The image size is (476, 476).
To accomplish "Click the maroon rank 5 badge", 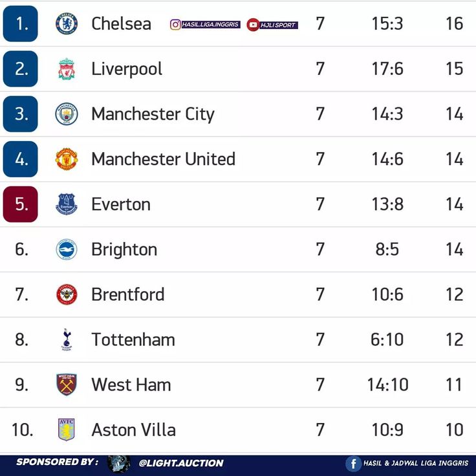I will [20, 204].
